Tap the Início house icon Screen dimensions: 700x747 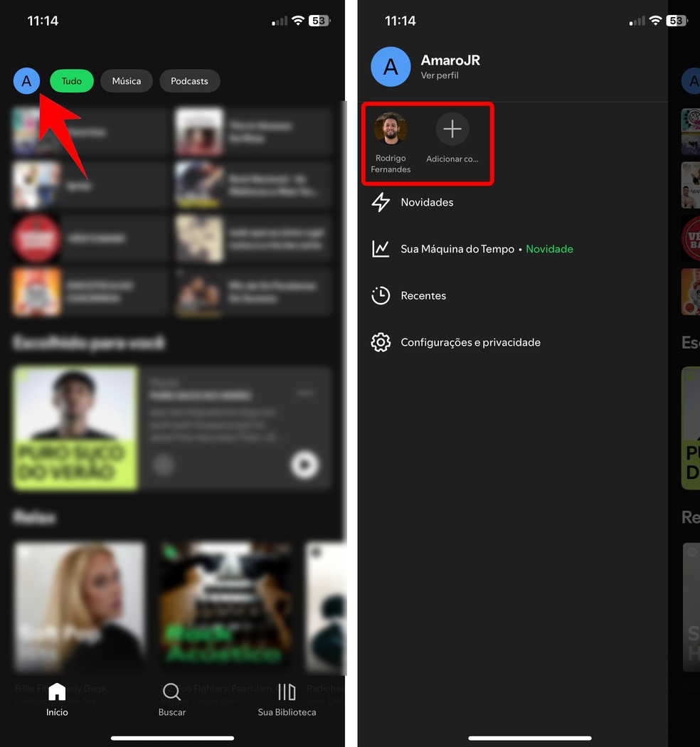pyautogui.click(x=57, y=692)
